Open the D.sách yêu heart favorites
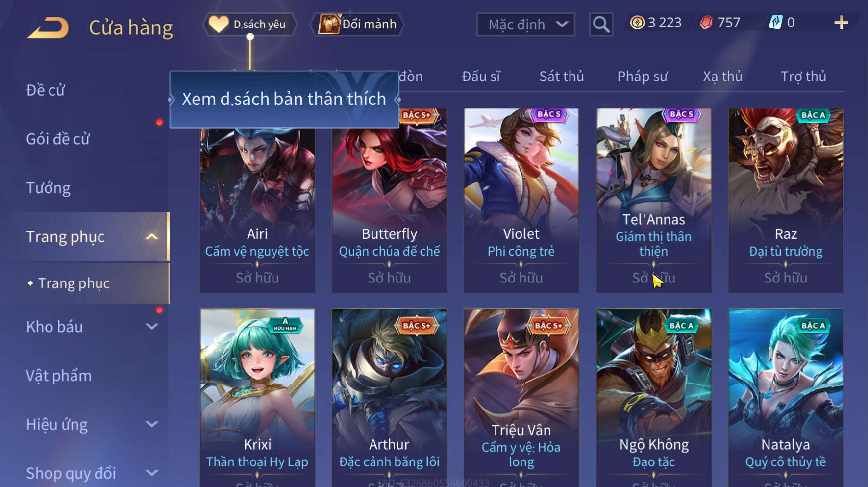 (x=249, y=24)
